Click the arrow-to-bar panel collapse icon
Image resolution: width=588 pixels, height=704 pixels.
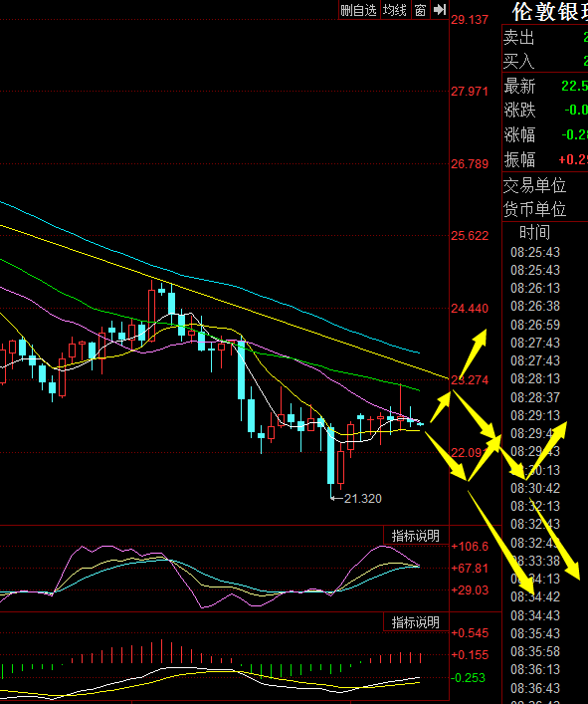pyautogui.click(x=440, y=10)
